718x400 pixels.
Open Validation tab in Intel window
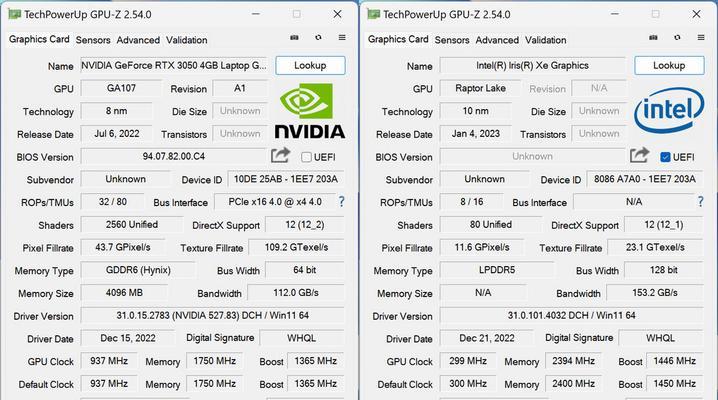(x=545, y=40)
